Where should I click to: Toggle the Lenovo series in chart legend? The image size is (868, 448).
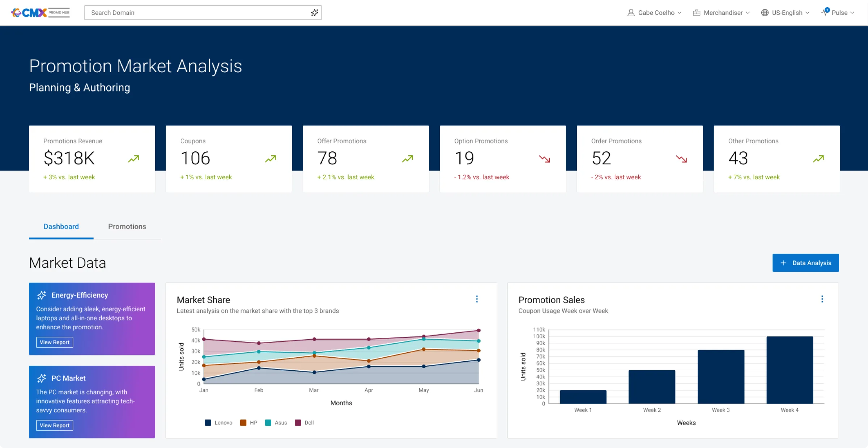218,423
